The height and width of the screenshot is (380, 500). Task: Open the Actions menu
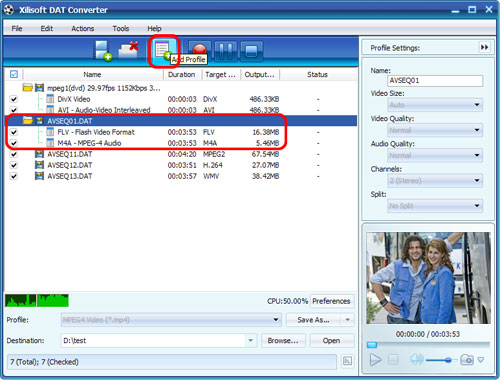click(x=83, y=28)
